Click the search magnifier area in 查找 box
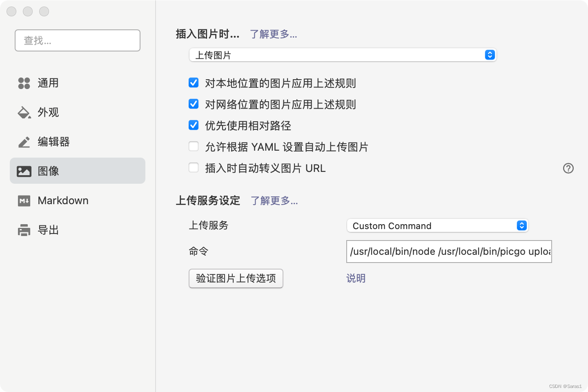The height and width of the screenshot is (392, 588). (x=77, y=40)
